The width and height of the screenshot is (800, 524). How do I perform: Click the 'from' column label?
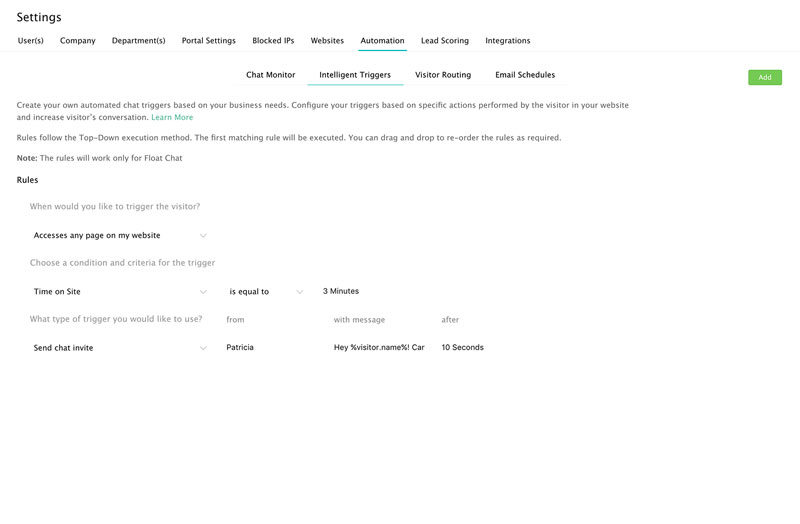(235, 320)
